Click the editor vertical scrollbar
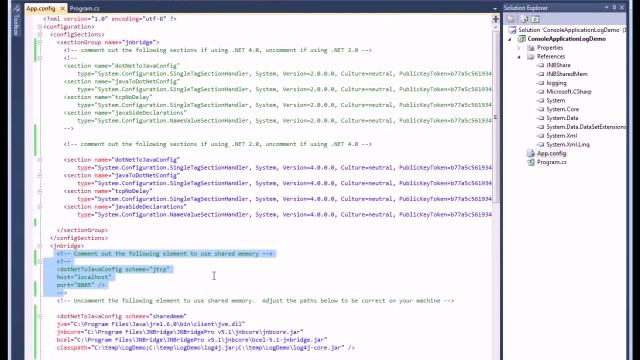 496,118
